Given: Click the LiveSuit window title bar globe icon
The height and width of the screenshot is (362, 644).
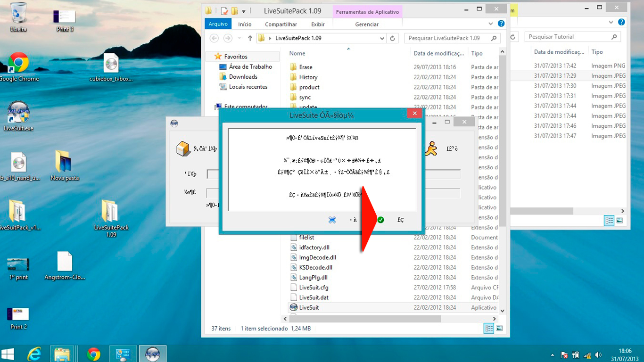Looking at the screenshot, I should (x=174, y=123).
